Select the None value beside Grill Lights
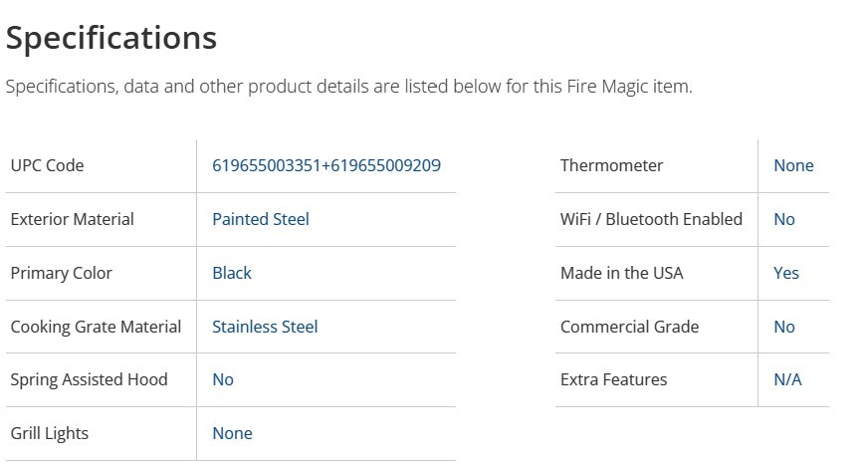Screen dimensions: 868x464 [232, 433]
